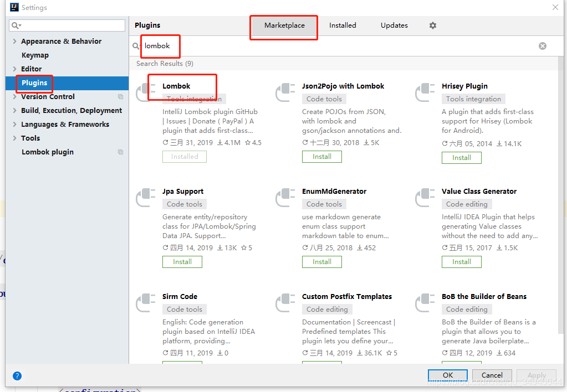Click the Cancel button
Viewport: 567px width, 392px height.
492,375
